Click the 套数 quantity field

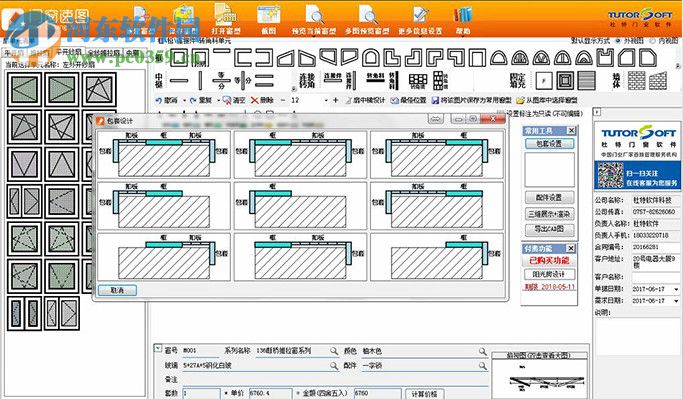tap(201, 394)
